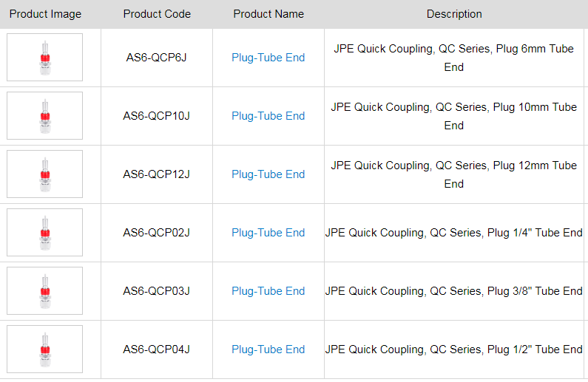Click the Description column header

pyautogui.click(x=454, y=14)
